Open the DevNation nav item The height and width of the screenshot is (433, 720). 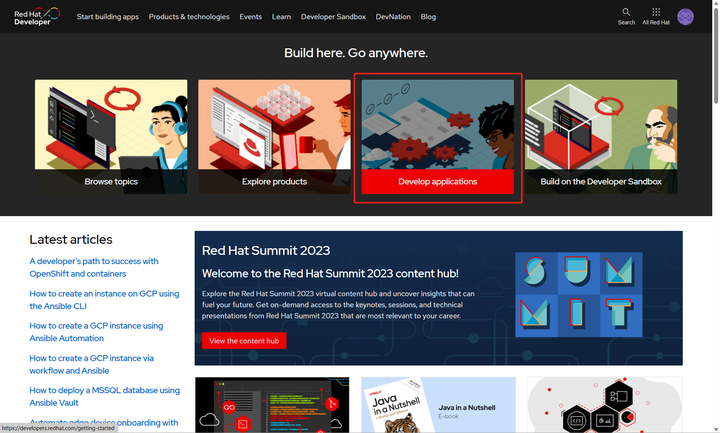(393, 17)
